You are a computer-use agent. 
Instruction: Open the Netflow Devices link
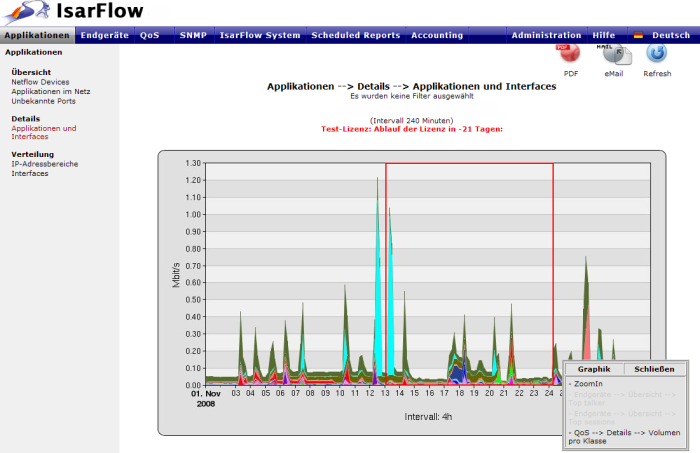point(40,82)
